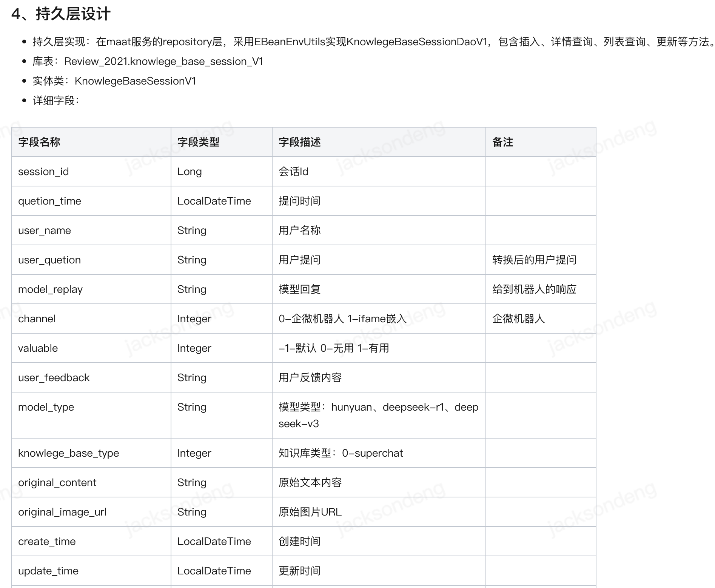Click the update_time field cell
This screenshot has width=715, height=588.
pyautogui.click(x=49, y=571)
